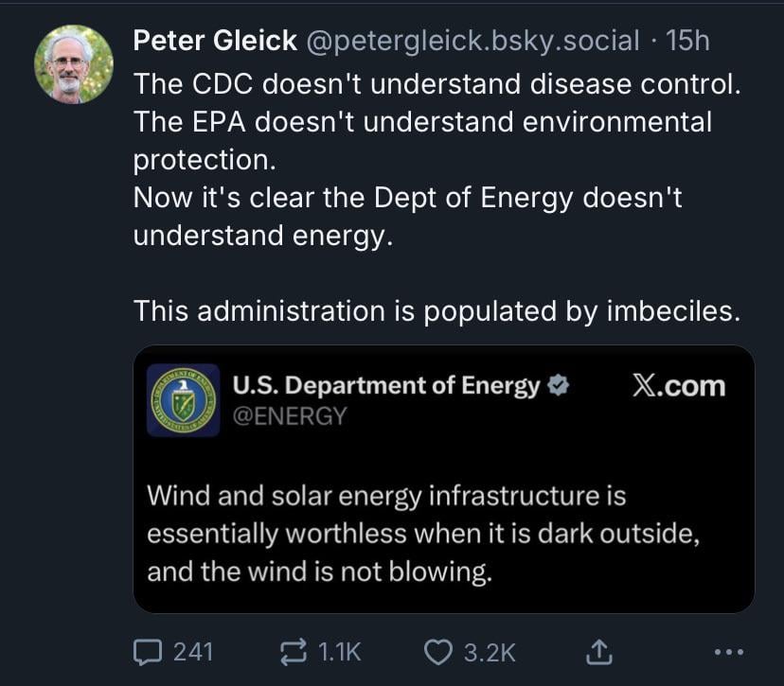Open post text about CDC and EPA

coord(437,160)
